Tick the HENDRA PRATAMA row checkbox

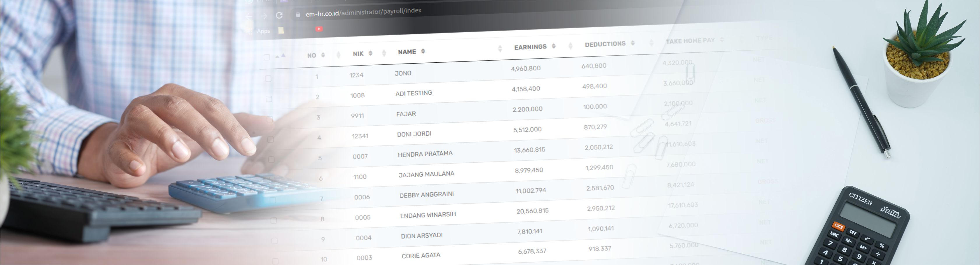click(271, 159)
